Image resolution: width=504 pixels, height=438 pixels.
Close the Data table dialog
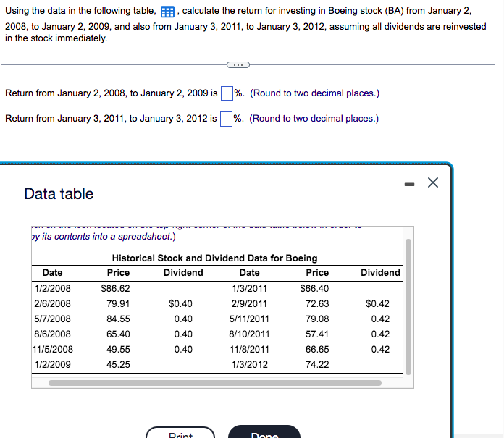pyautogui.click(x=433, y=182)
